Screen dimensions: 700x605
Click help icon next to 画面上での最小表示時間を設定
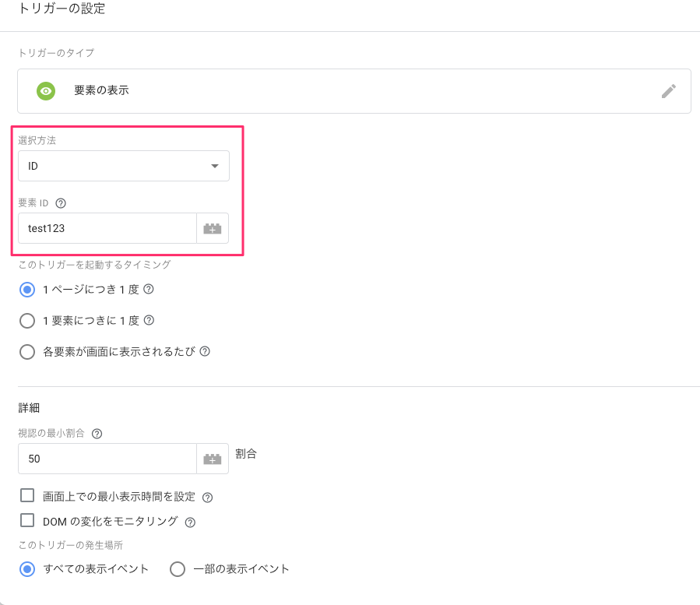(x=208, y=498)
